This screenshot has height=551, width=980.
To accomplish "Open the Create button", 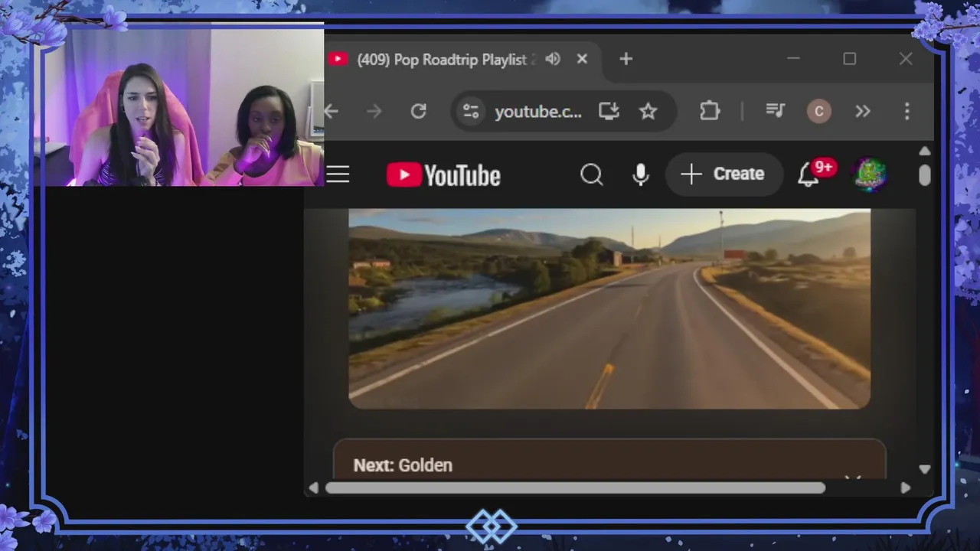I will tap(724, 174).
